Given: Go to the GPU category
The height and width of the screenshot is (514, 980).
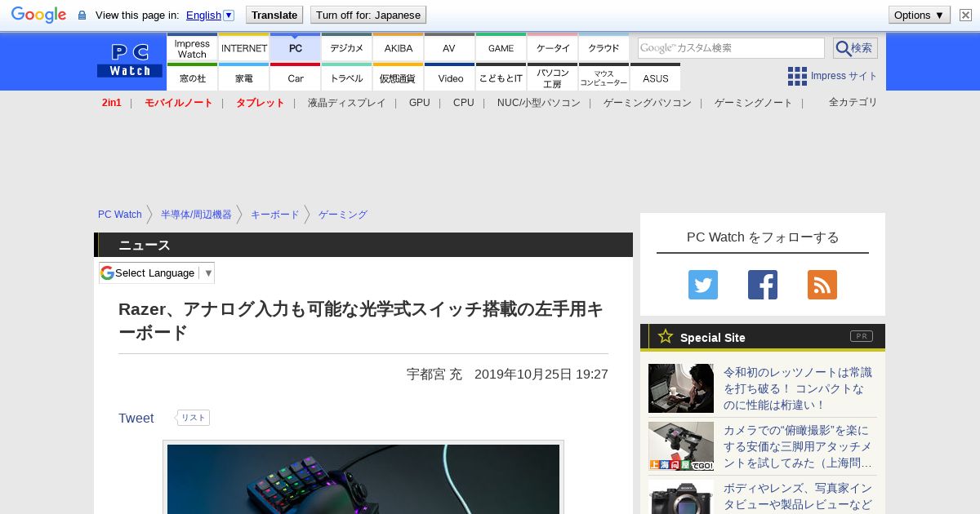Looking at the screenshot, I should (x=420, y=103).
